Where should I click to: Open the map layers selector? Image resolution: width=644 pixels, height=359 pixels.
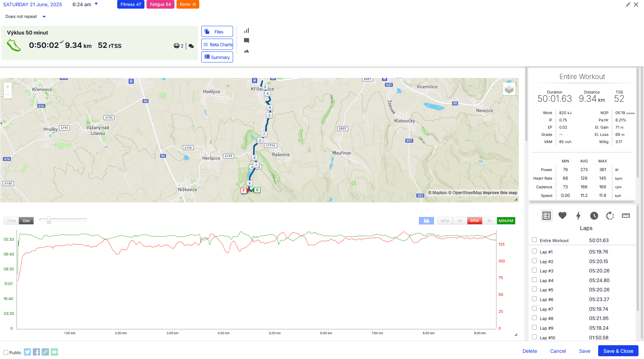tap(509, 90)
